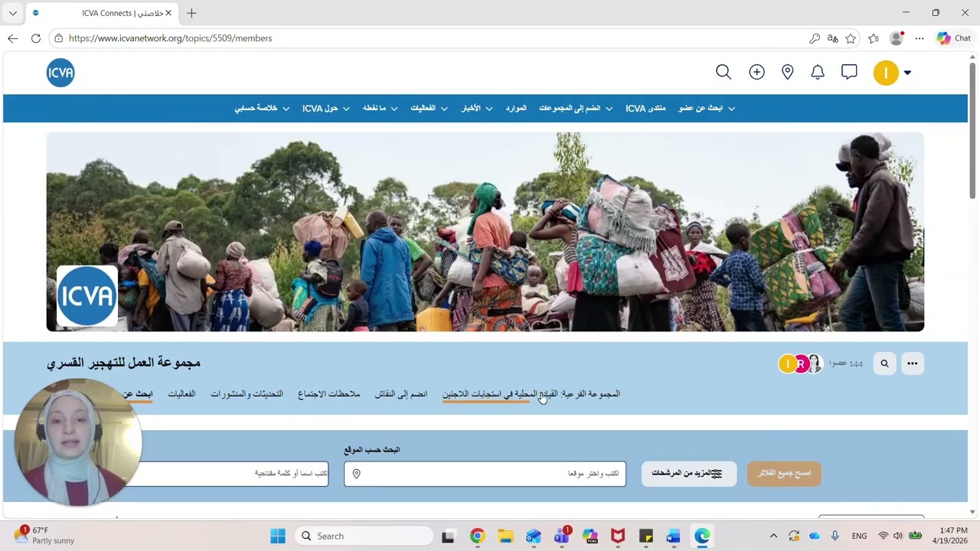This screenshot has height=551, width=980.
Task: Open Microsoft Teams from taskbar
Action: [x=561, y=536]
